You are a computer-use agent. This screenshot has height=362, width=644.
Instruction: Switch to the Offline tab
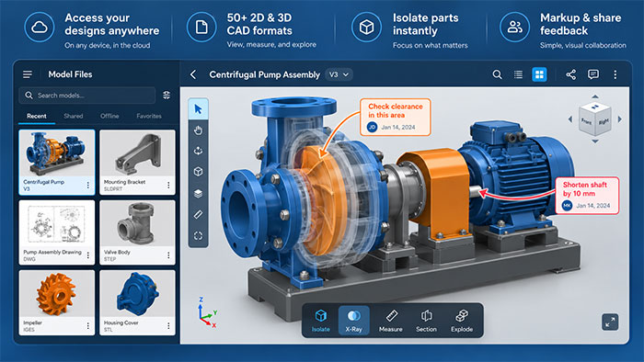(109, 116)
